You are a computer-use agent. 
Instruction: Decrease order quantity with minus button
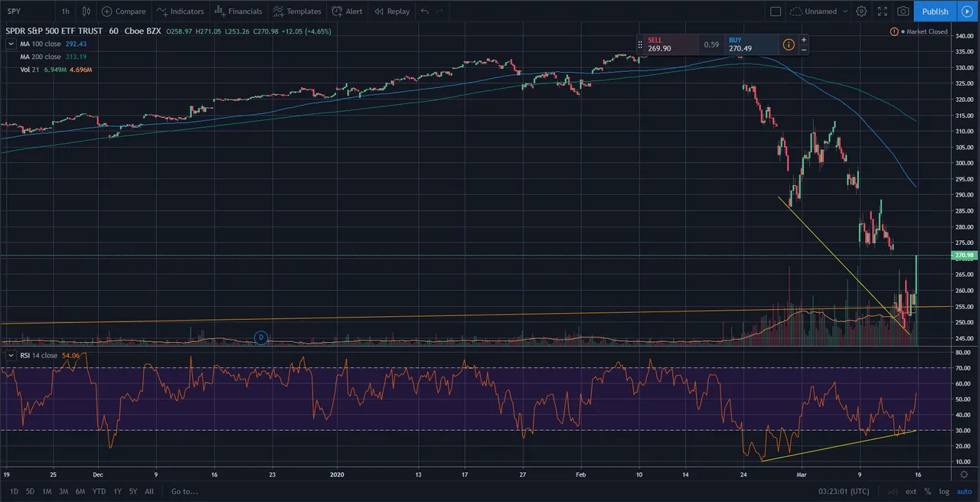[x=804, y=49]
